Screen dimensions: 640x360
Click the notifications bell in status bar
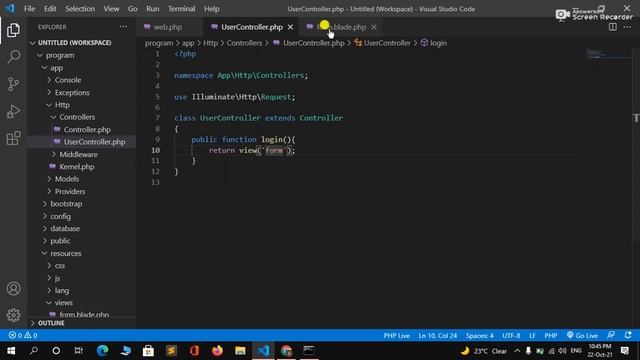[x=628, y=336]
